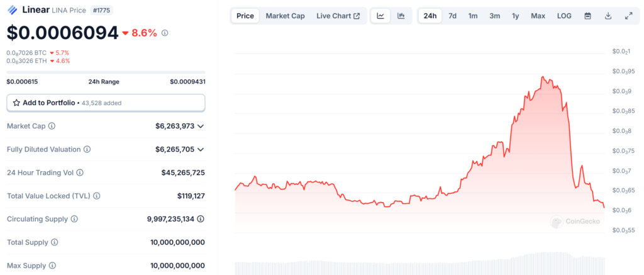Image resolution: width=644 pixels, height=275 pixels.
Task: Click Add to Portfolio button
Action: coord(106,103)
